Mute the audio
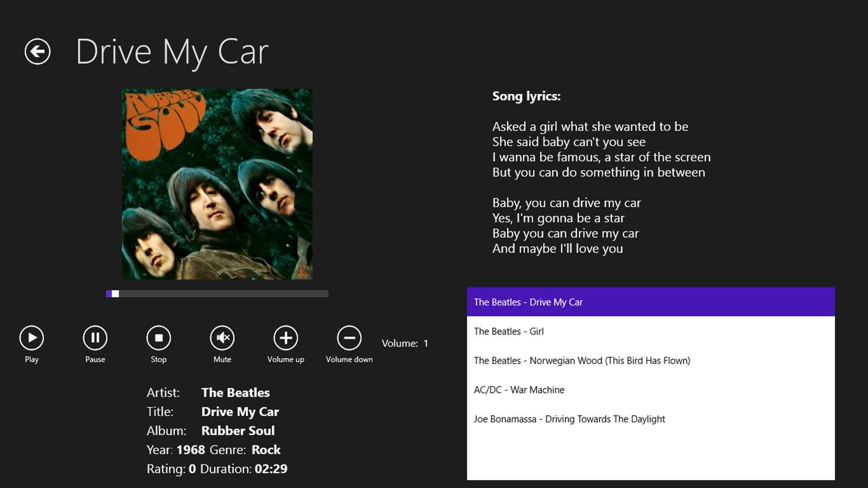868x488 pixels. [x=222, y=338]
